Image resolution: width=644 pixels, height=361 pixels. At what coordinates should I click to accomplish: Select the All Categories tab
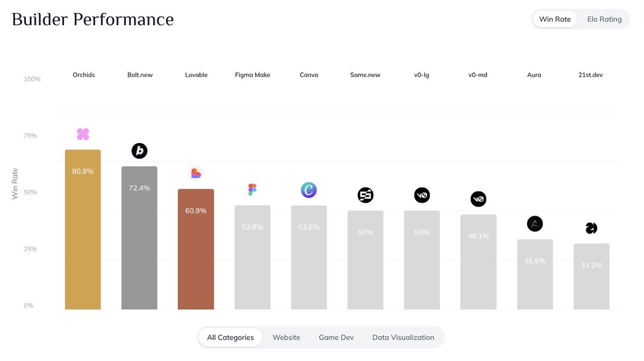(230, 337)
